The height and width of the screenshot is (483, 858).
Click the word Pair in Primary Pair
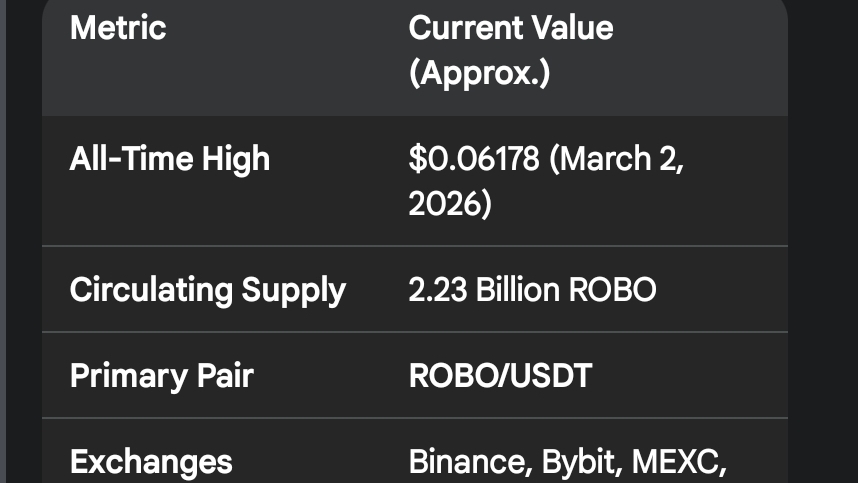(x=224, y=376)
